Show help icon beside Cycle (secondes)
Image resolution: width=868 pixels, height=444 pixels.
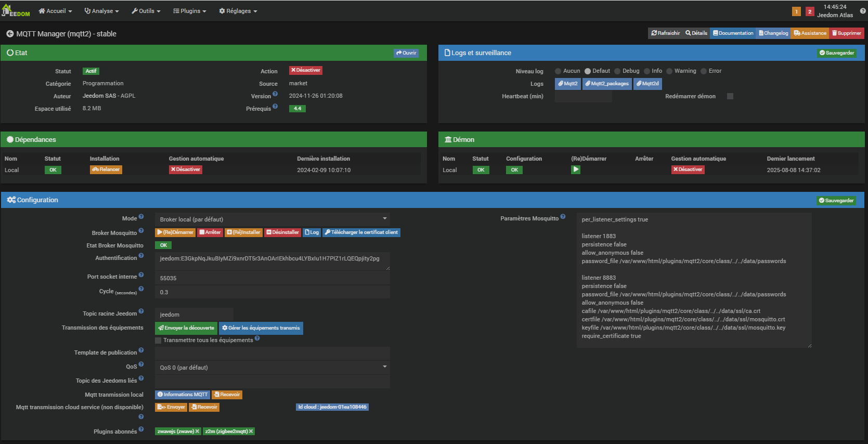click(141, 289)
